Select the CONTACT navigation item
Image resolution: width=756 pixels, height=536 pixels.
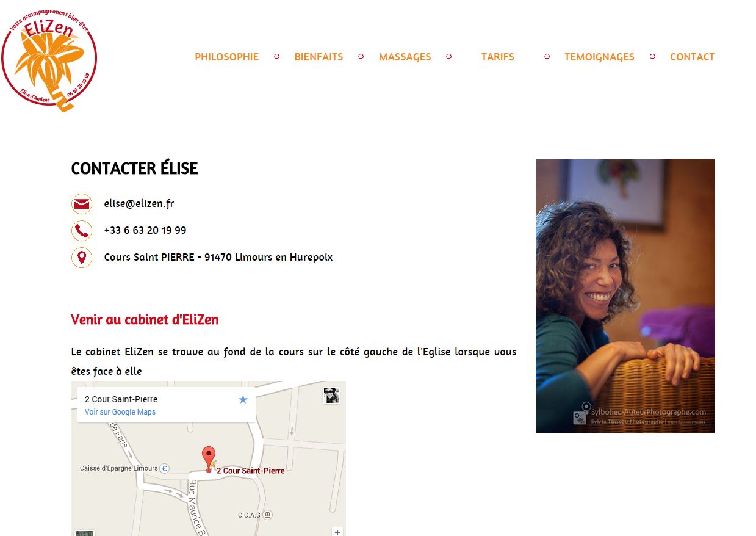tap(693, 57)
